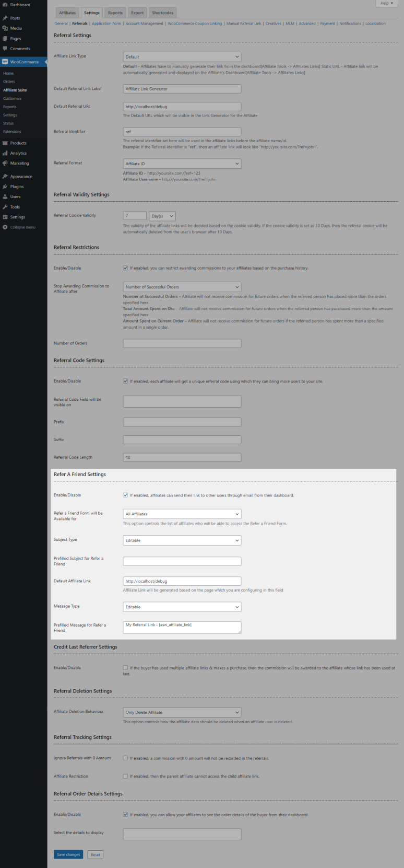
Task: Click the Media icon in sidebar
Action: 5,28
